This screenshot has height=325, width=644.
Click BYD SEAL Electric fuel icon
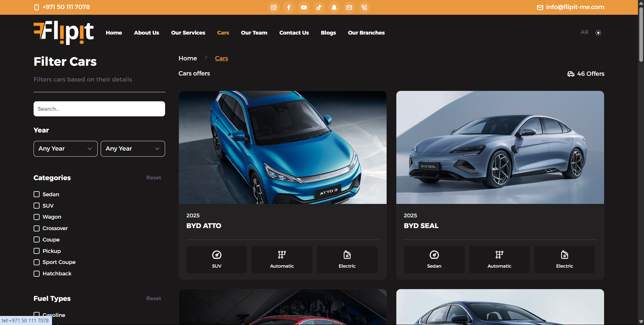[x=564, y=255]
